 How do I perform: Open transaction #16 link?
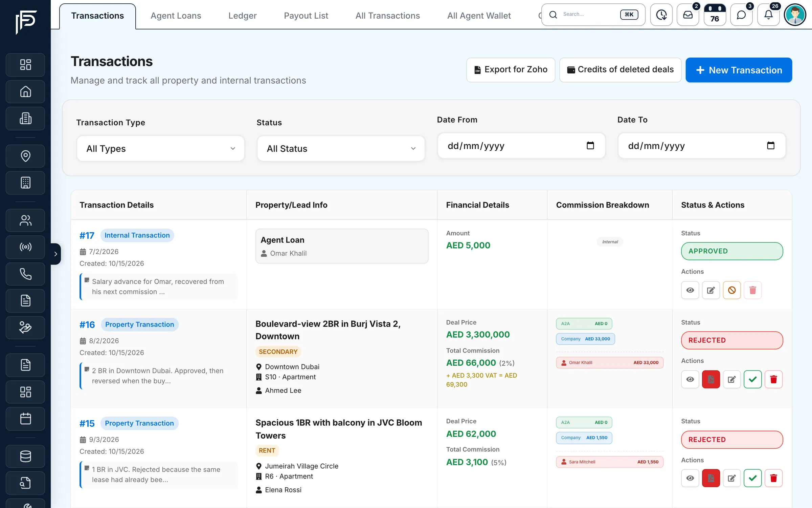[x=87, y=324]
